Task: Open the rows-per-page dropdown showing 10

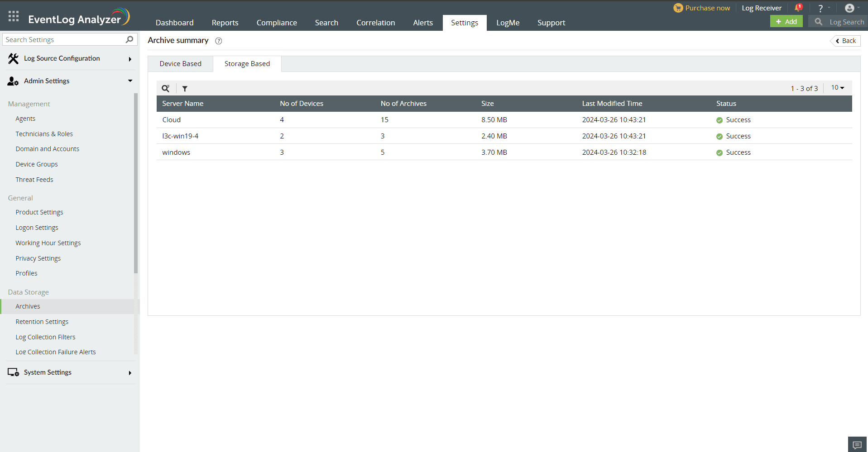Action: (838, 88)
